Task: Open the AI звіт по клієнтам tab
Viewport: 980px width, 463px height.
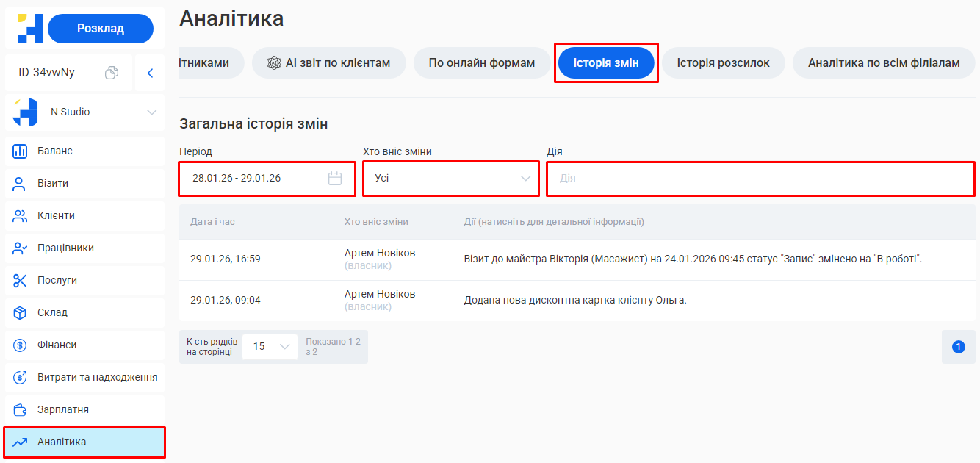Action: click(x=328, y=62)
